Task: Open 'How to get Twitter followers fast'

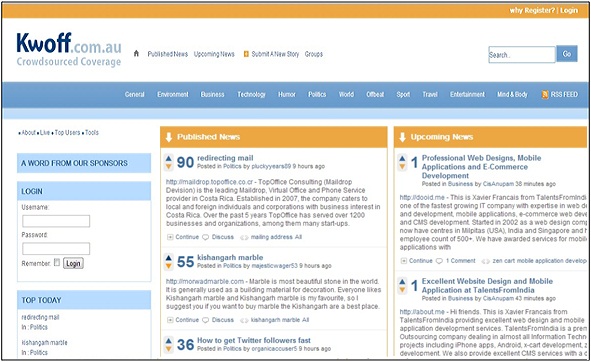Action: coord(254,341)
